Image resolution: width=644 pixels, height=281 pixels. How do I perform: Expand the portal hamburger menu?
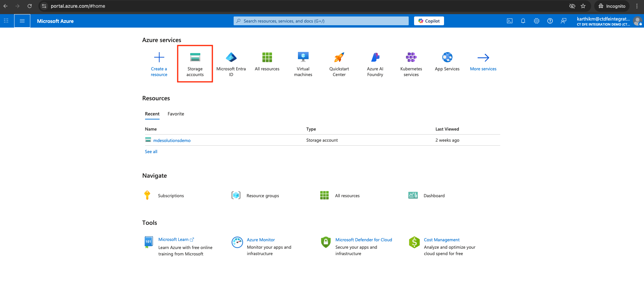[22, 21]
